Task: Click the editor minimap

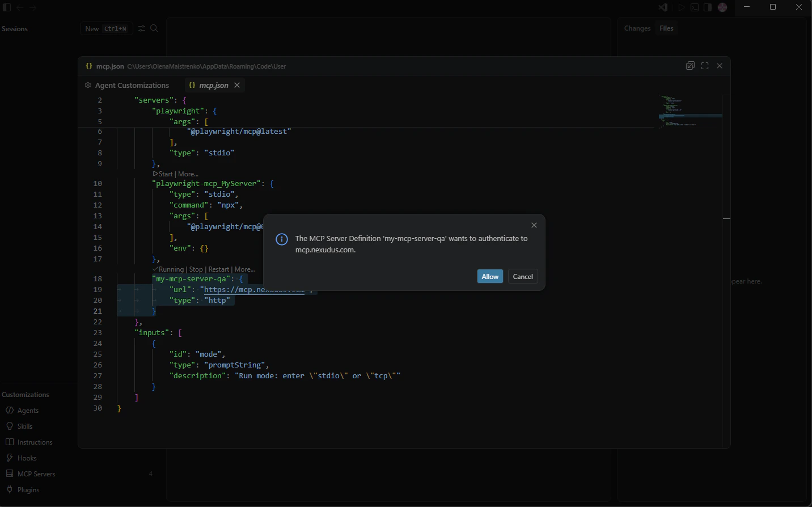Action: click(690, 111)
